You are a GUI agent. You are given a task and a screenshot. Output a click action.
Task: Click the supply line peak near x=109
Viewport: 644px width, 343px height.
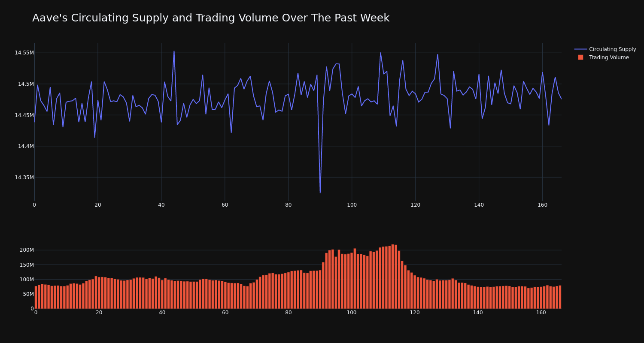coord(380,53)
